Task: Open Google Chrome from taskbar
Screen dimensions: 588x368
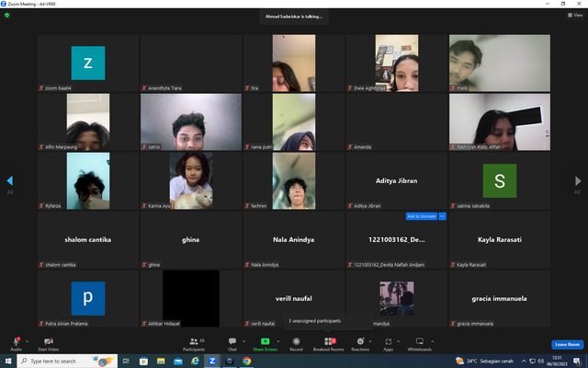Action: click(246, 361)
